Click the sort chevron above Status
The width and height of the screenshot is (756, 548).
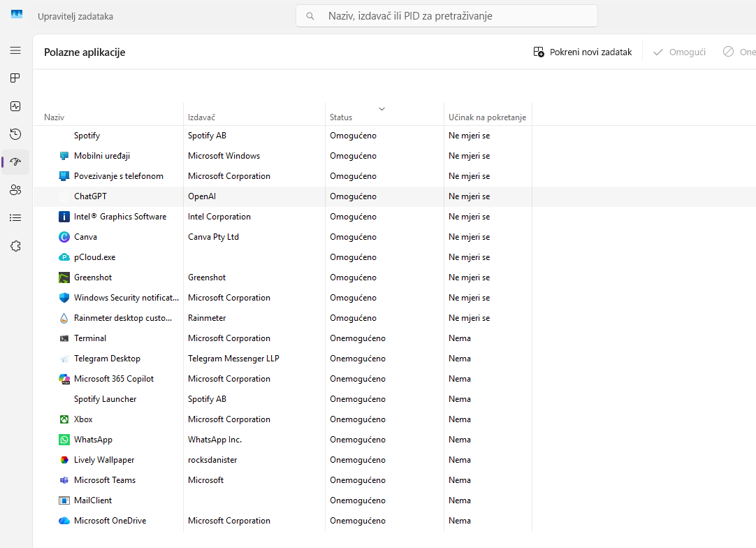tap(381, 109)
